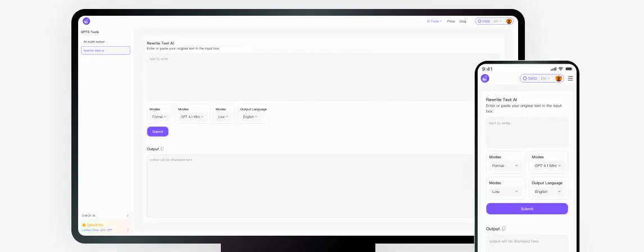This screenshot has height=252, width=644.
Task: Open the Low dropdown on desktop
Action: click(223, 117)
